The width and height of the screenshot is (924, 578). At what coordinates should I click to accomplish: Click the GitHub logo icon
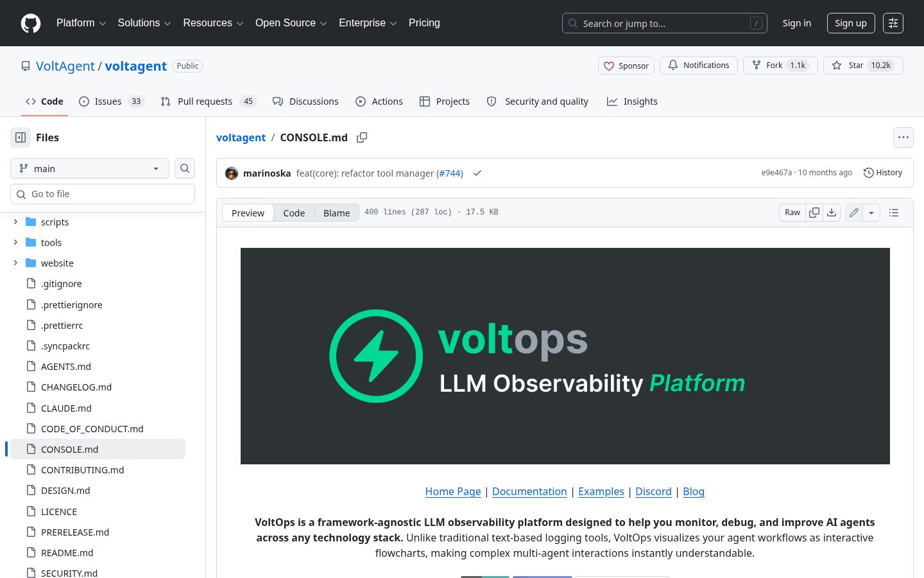click(x=31, y=23)
